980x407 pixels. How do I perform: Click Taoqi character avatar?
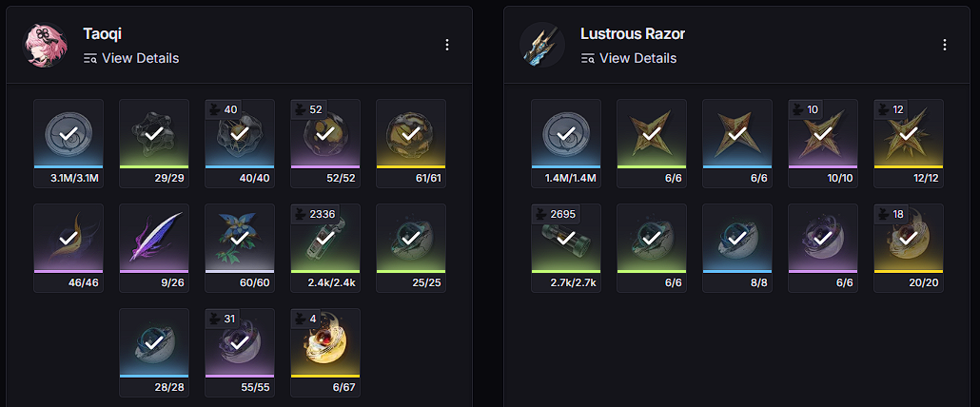click(45, 46)
